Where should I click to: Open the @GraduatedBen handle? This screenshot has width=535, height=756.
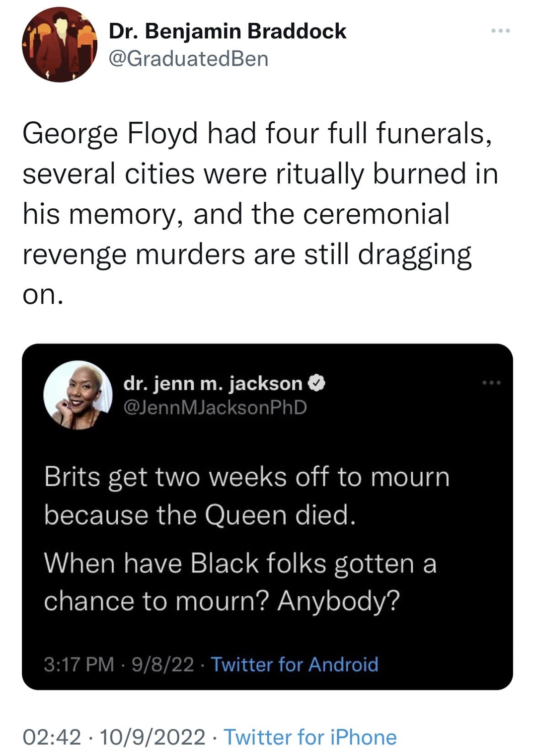click(189, 59)
